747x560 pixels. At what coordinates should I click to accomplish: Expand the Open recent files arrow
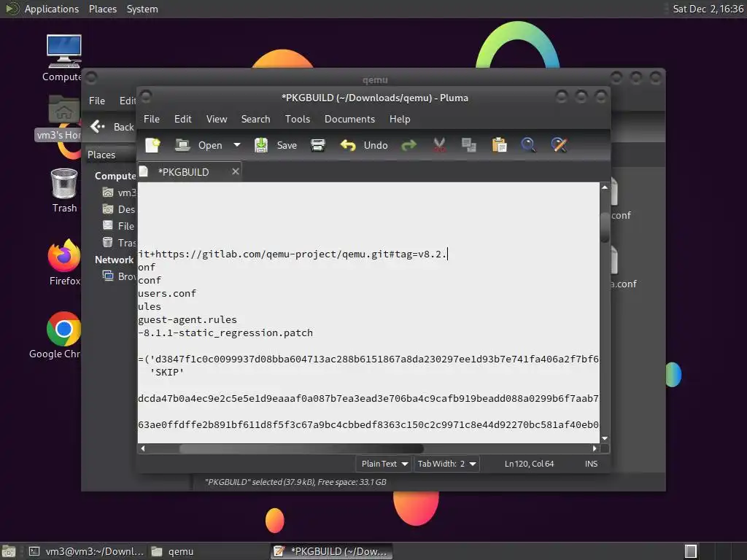(x=237, y=145)
